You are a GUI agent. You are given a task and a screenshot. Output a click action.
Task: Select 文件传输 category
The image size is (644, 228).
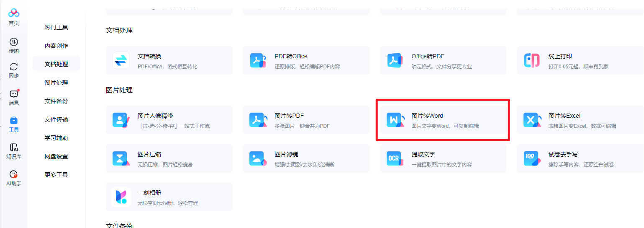[56, 119]
